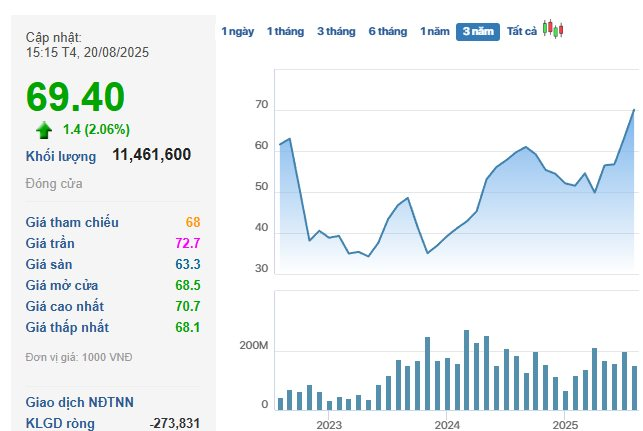Click the Khối lượng label

[x=61, y=156]
